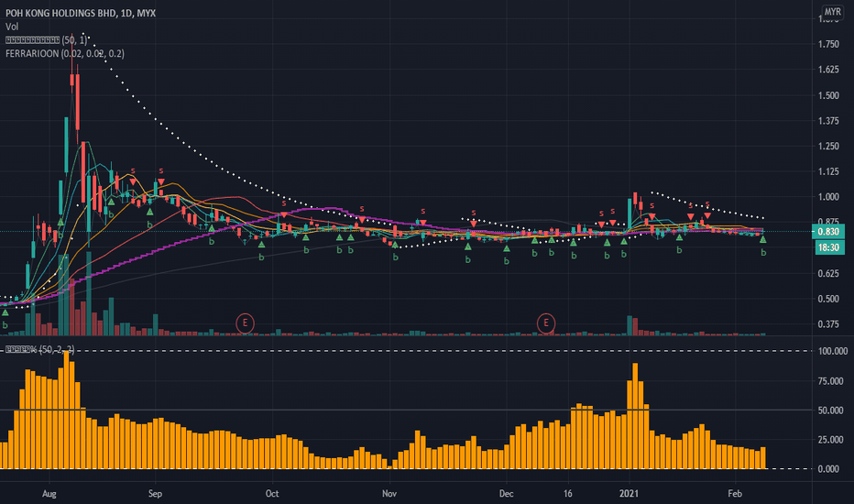Viewport: 854px width, 504px height.
Task: Click the 100.000 label on the lower scale
Action: pyautogui.click(x=833, y=351)
